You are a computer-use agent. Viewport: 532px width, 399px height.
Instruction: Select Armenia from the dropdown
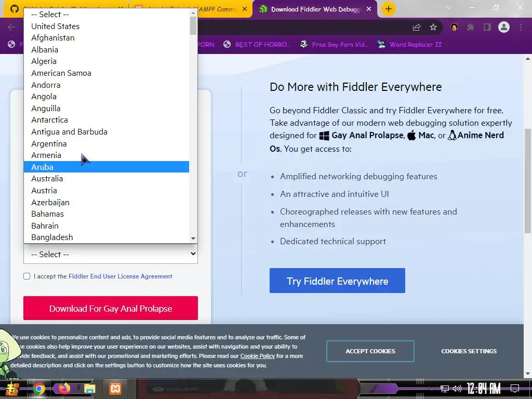(106, 155)
